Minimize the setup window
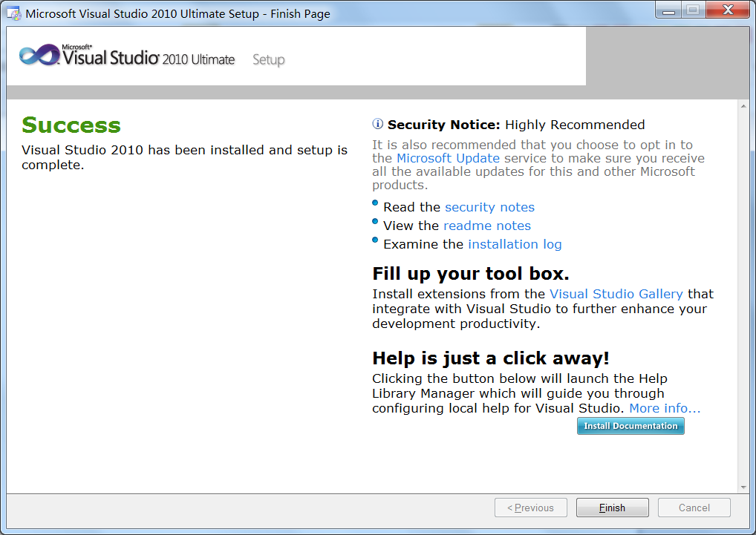This screenshot has height=535, width=756. pyautogui.click(x=668, y=10)
